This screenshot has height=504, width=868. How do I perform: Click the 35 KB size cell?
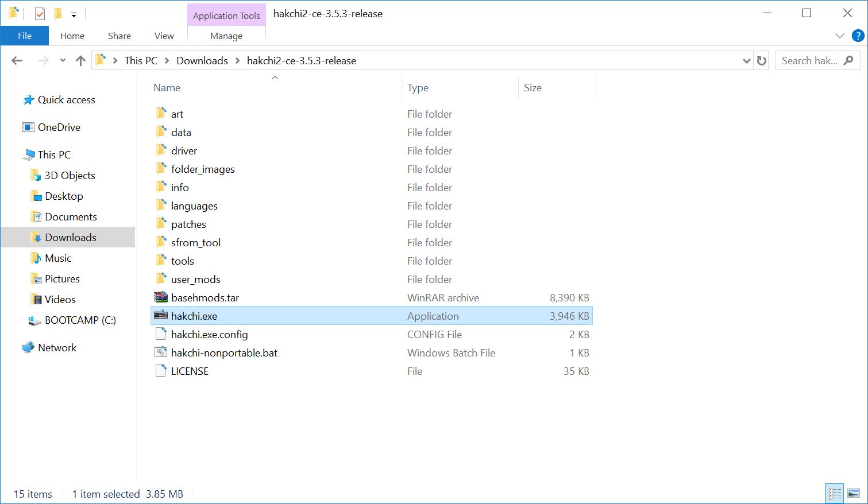click(576, 371)
